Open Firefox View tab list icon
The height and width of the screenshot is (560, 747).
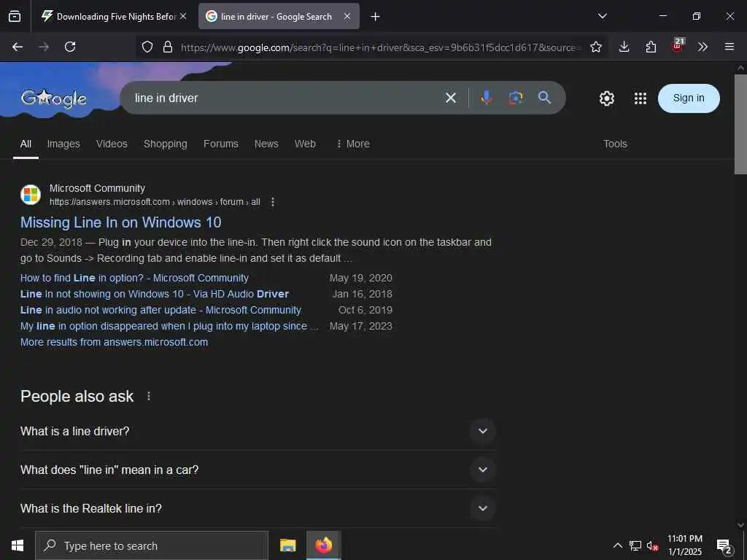tap(15, 16)
